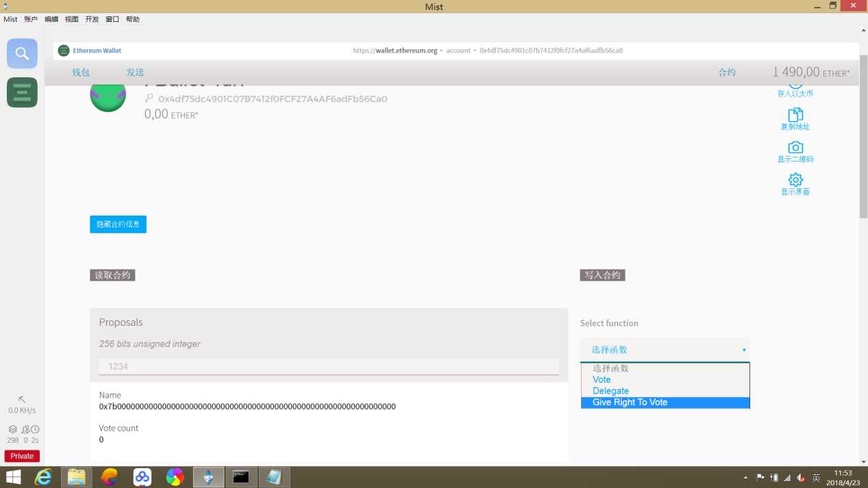Open the 开发 menu
Image resolution: width=868 pixels, height=488 pixels.
[92, 19]
